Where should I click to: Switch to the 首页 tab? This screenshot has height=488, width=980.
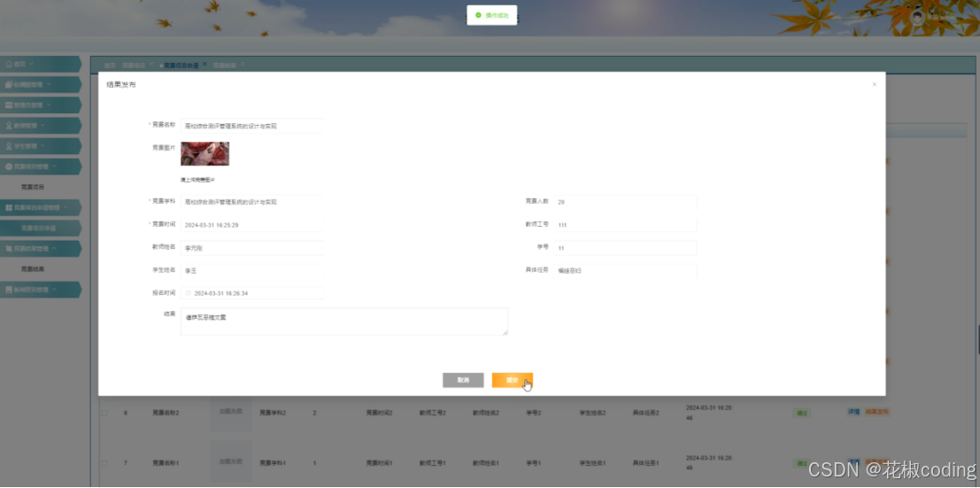point(110,65)
